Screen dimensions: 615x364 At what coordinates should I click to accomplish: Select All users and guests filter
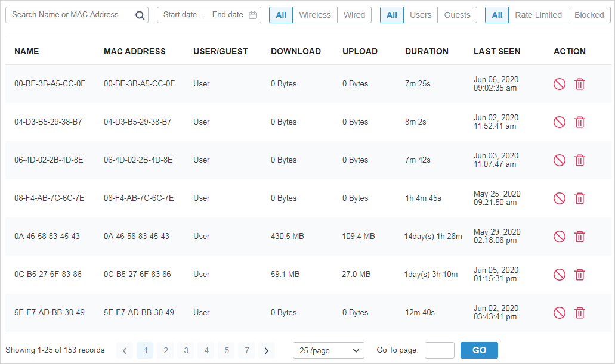pyautogui.click(x=392, y=15)
